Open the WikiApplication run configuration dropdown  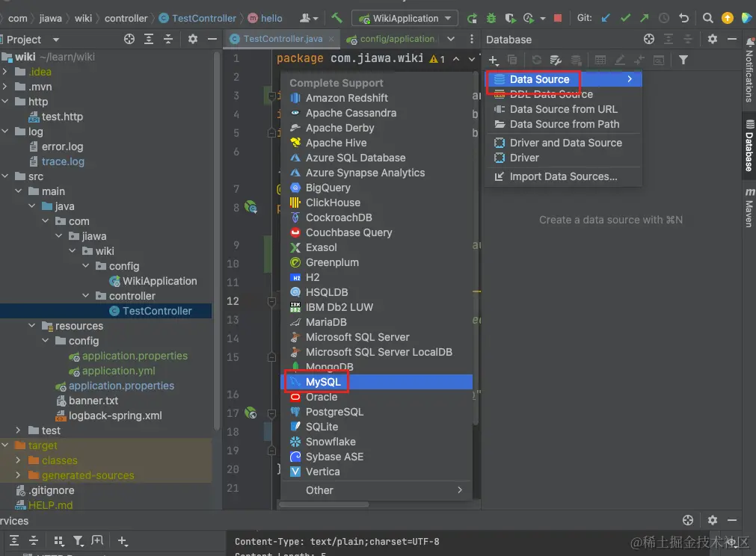(405, 18)
